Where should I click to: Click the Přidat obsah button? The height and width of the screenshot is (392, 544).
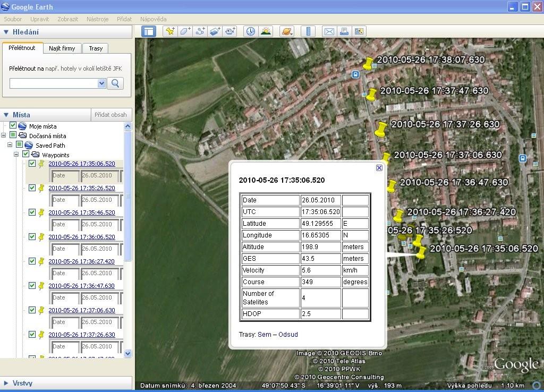110,115
